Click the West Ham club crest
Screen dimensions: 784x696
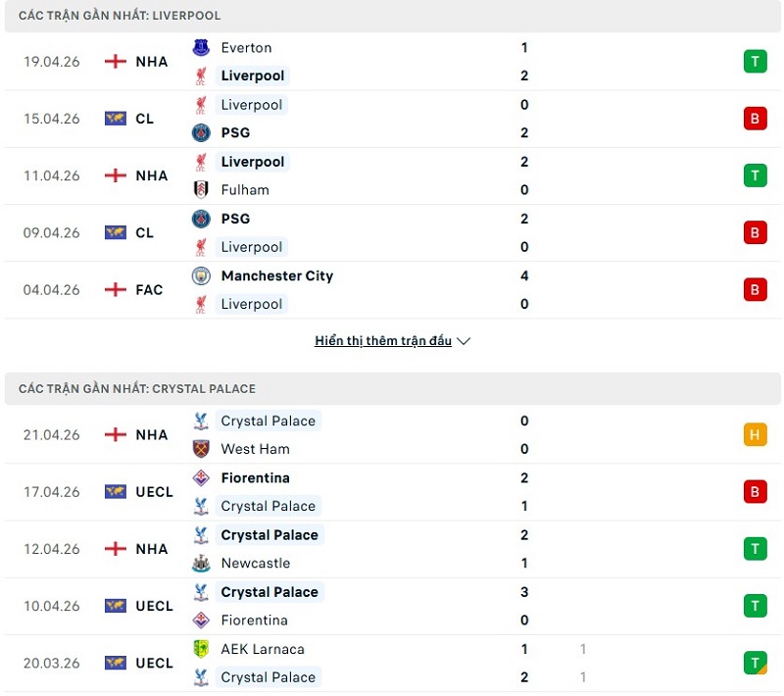[x=200, y=448]
